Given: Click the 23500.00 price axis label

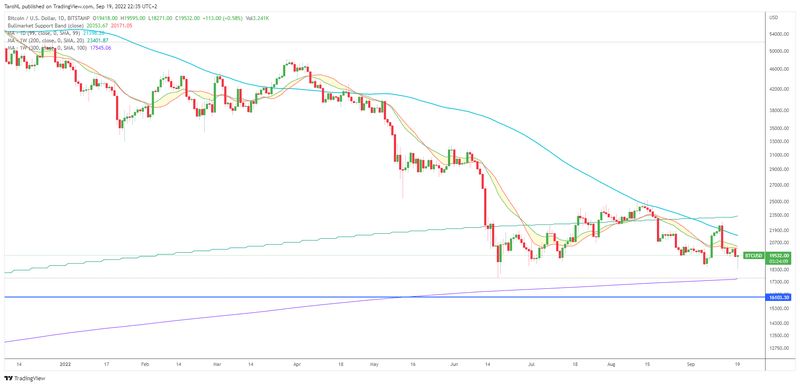Looking at the screenshot, I should coord(779,215).
